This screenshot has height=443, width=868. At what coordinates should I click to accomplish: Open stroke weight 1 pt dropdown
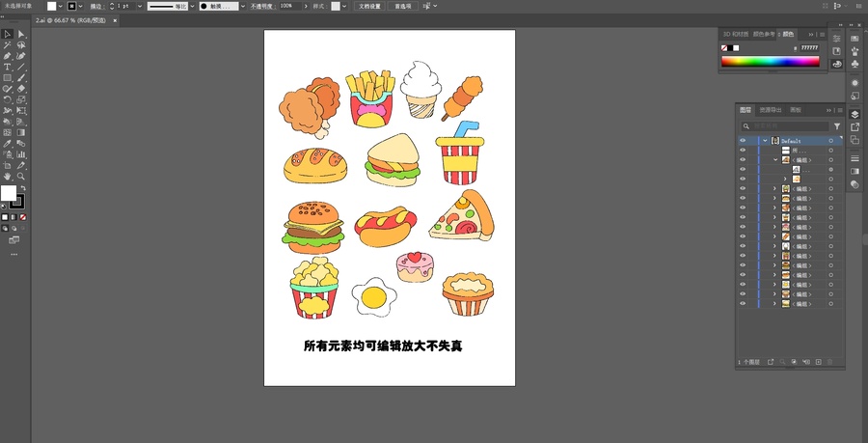[x=140, y=6]
